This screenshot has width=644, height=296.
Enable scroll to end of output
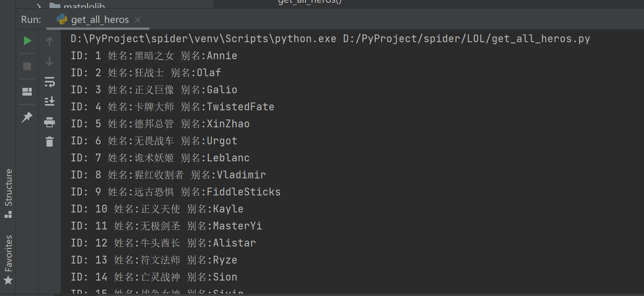pyautogui.click(x=50, y=101)
